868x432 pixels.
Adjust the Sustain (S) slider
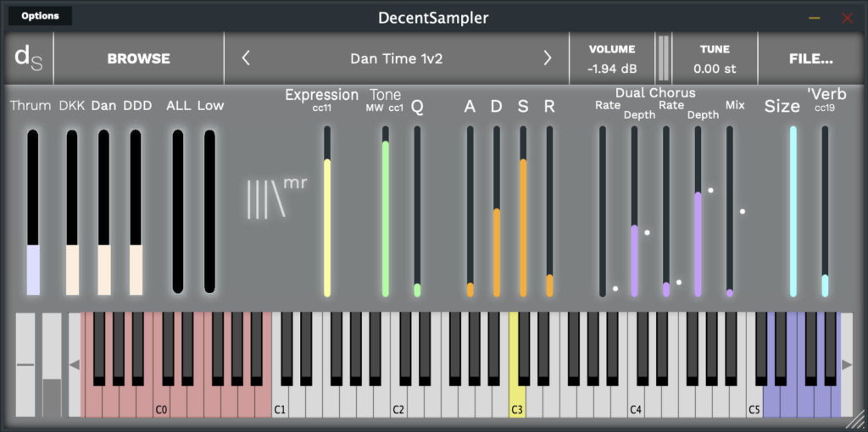pos(523,211)
